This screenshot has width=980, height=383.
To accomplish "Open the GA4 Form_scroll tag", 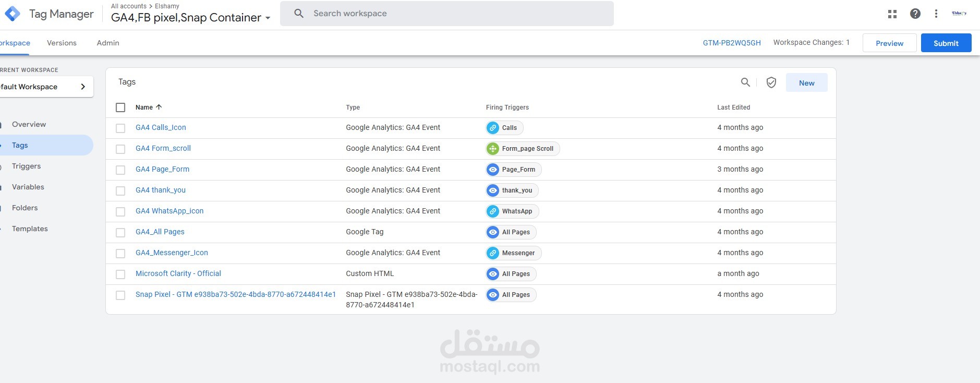I will pos(163,148).
